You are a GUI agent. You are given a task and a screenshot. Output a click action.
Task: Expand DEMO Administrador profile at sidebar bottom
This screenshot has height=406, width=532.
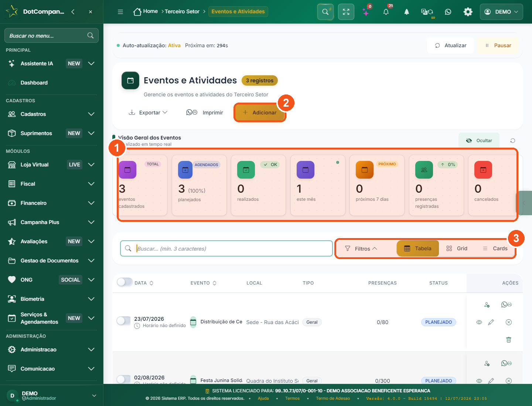click(x=52, y=396)
